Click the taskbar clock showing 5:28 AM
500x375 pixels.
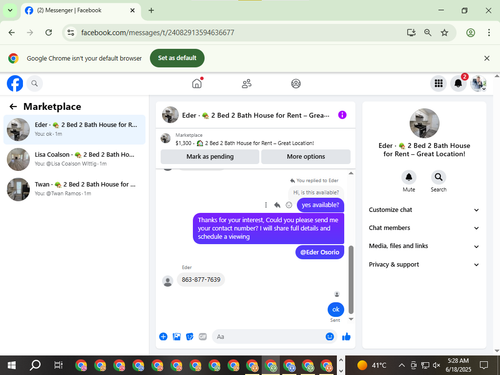458,365
